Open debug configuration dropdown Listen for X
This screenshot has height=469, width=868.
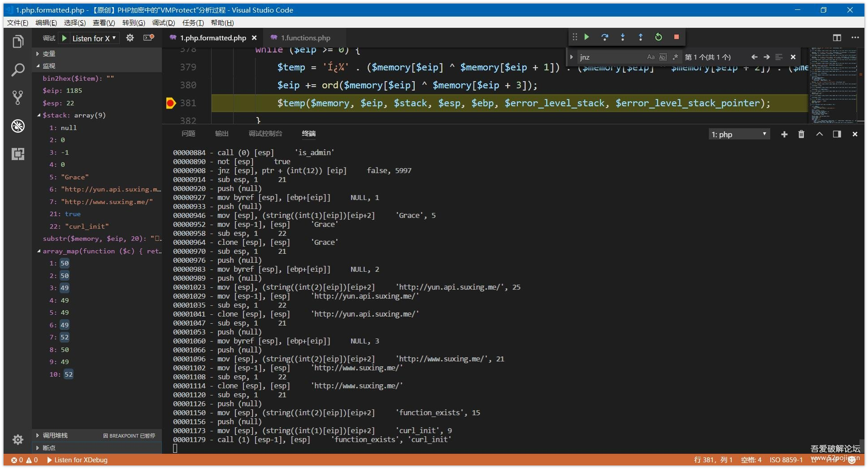(x=95, y=38)
